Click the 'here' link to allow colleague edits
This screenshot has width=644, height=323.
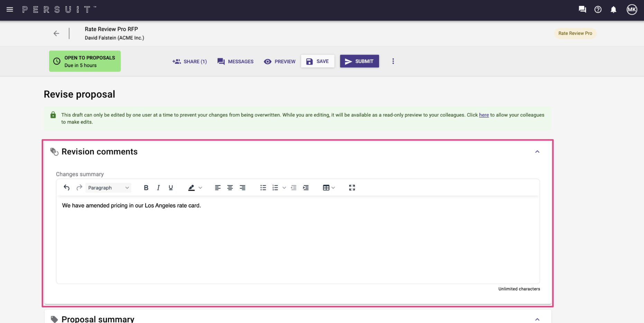pyautogui.click(x=484, y=115)
